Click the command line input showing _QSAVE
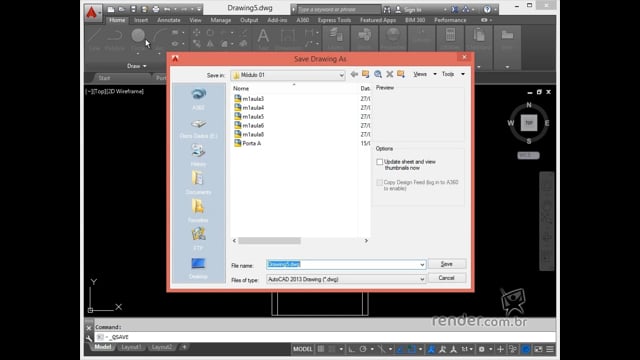The width and height of the screenshot is (640, 360). click(x=325, y=337)
